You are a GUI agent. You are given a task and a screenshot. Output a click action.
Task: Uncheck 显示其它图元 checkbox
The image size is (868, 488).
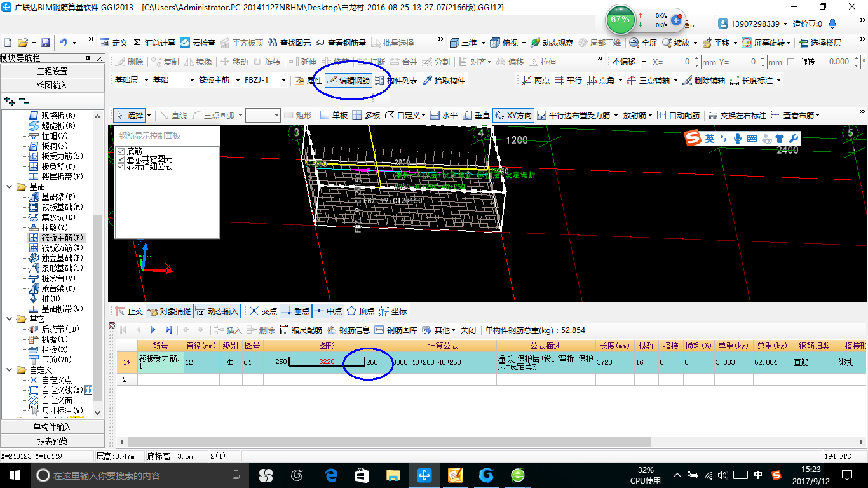pos(121,159)
